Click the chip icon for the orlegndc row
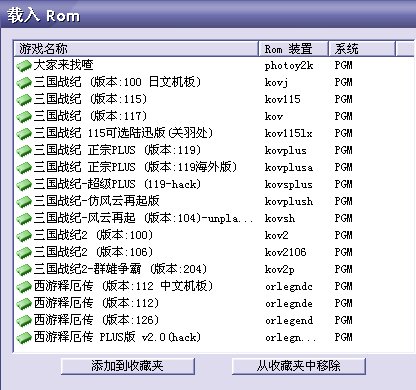The height and width of the screenshot is (390, 416). tap(24, 287)
